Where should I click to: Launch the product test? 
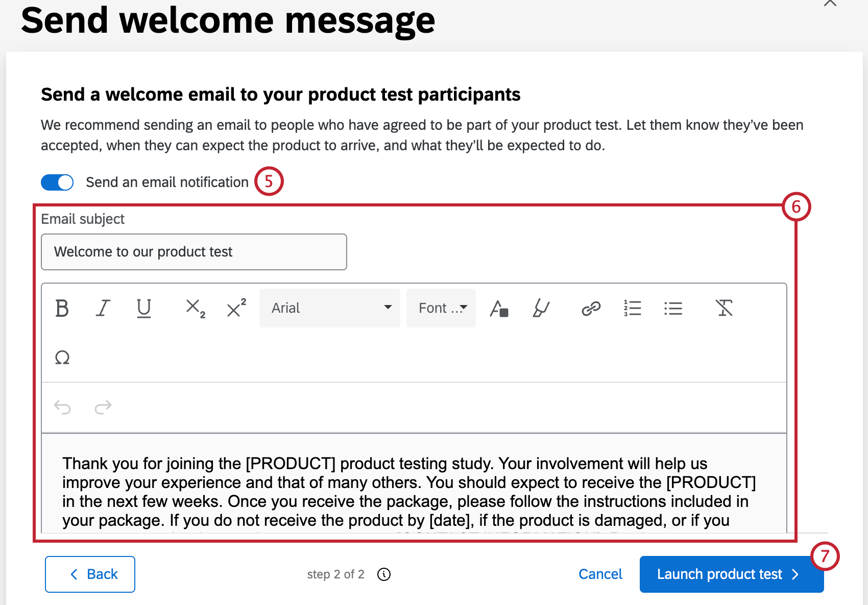tap(731, 574)
